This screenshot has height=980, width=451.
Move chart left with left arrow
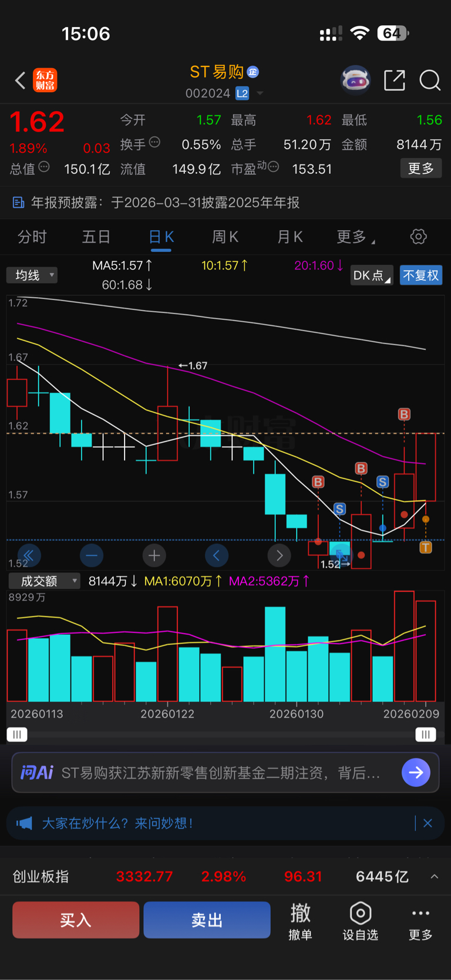tap(217, 555)
